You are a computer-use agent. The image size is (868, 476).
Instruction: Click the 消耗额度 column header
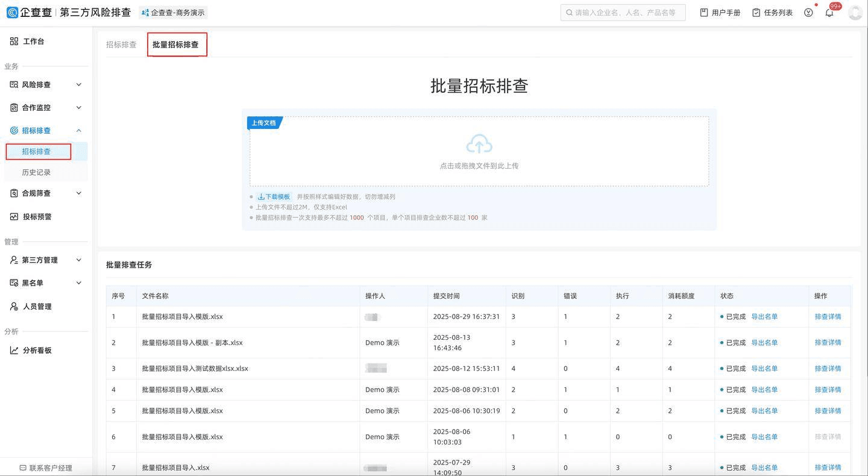coord(681,296)
